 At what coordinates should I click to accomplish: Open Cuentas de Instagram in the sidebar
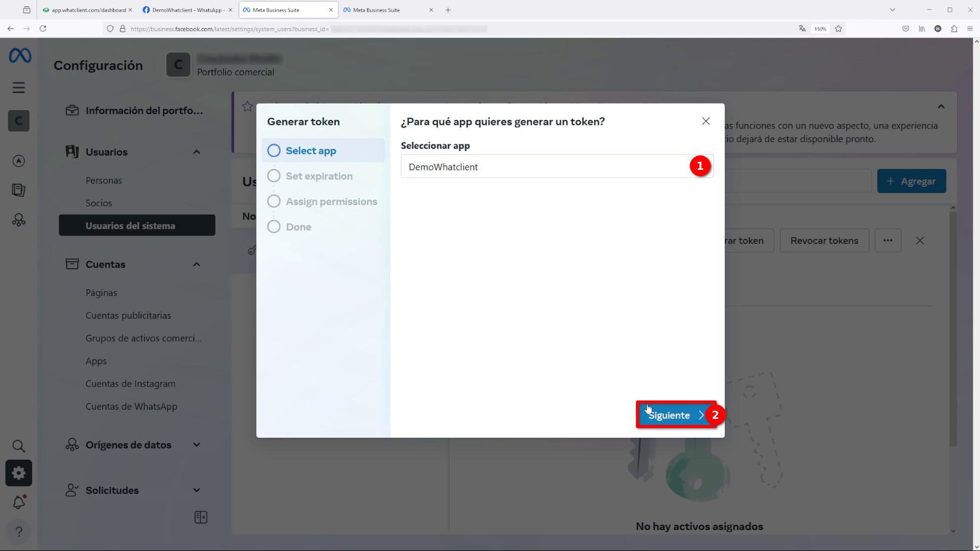pyautogui.click(x=130, y=384)
